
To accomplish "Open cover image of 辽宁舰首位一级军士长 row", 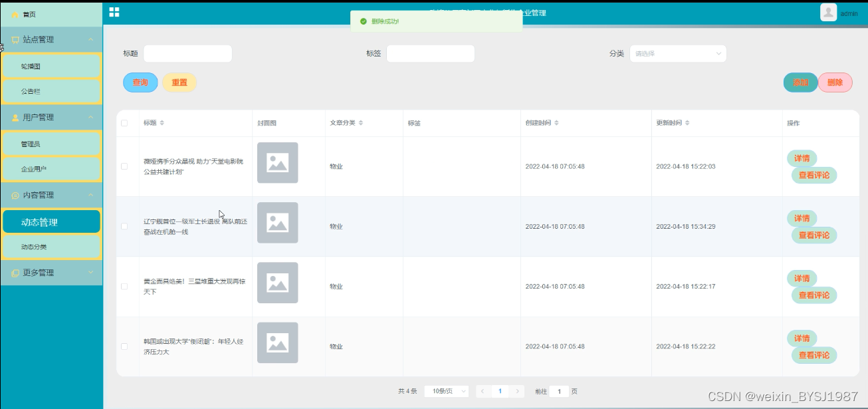I will point(277,223).
